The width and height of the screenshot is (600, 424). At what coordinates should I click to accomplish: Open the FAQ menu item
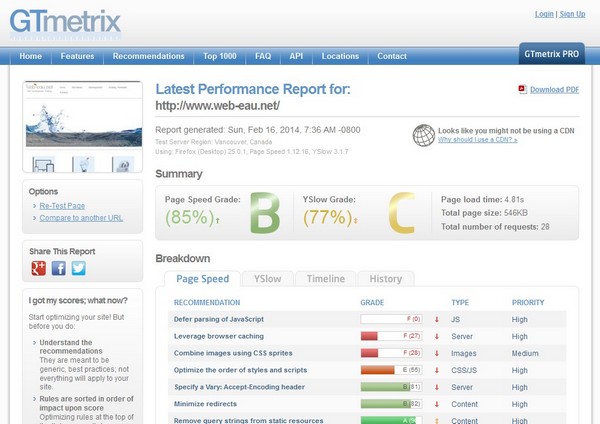coord(263,56)
